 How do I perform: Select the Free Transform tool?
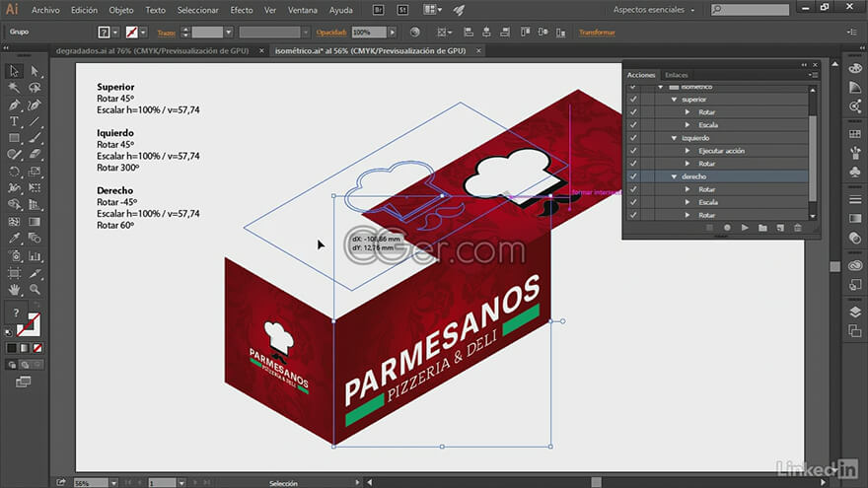click(x=35, y=188)
